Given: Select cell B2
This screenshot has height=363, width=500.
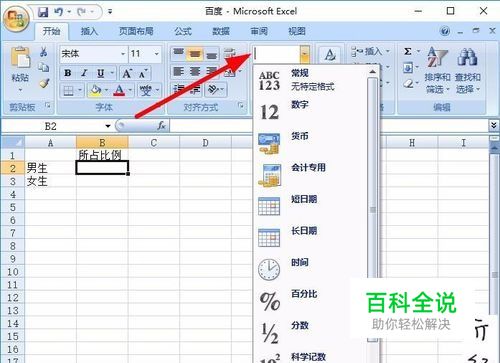Looking at the screenshot, I should tap(102, 168).
